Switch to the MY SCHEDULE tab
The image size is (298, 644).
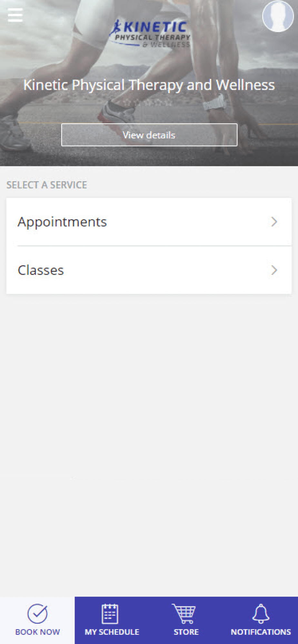112,620
